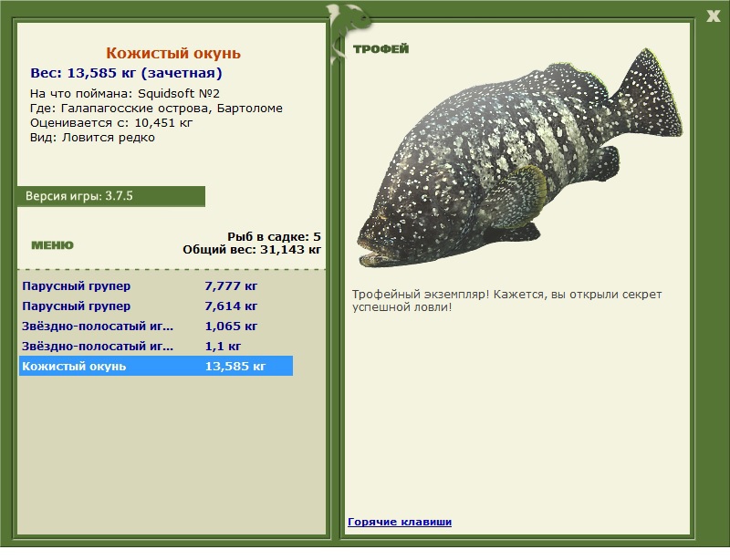Click the Оценивается с: 10,451 кг line
This screenshot has width=730, height=560.
(x=111, y=123)
